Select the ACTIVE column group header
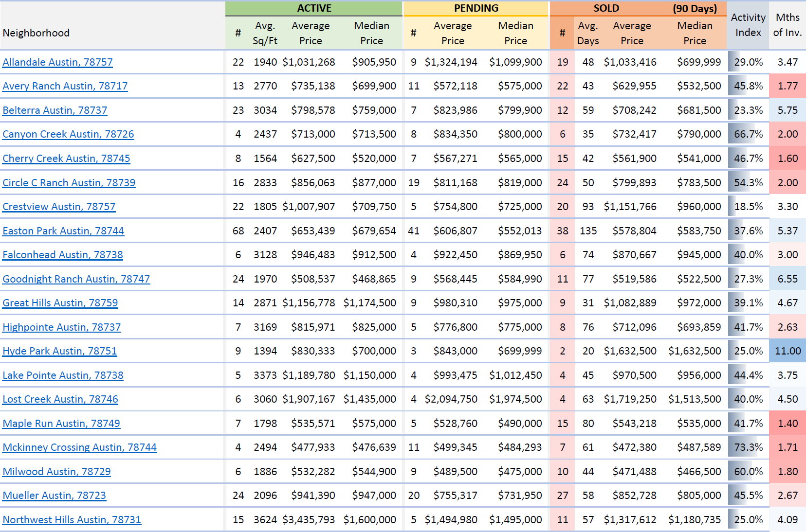 tap(314, 8)
